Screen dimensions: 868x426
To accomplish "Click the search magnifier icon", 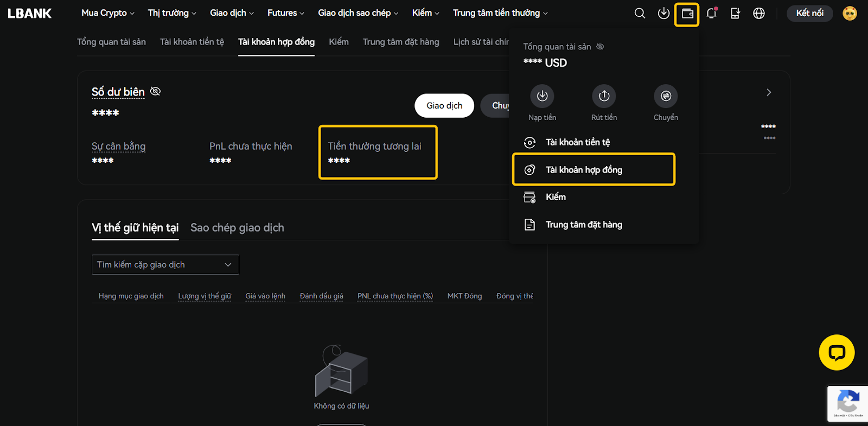I will [640, 14].
